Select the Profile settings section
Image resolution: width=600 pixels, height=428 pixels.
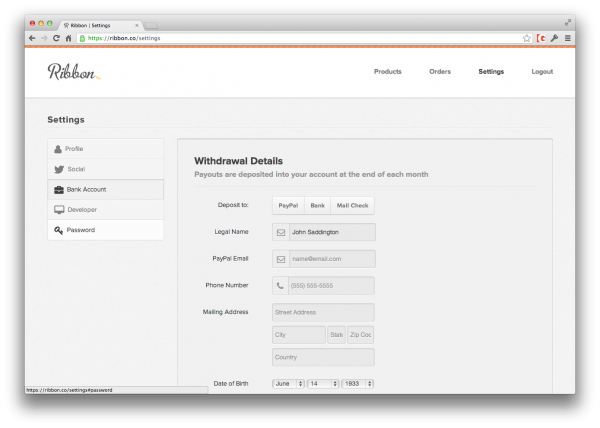pyautogui.click(x=106, y=149)
